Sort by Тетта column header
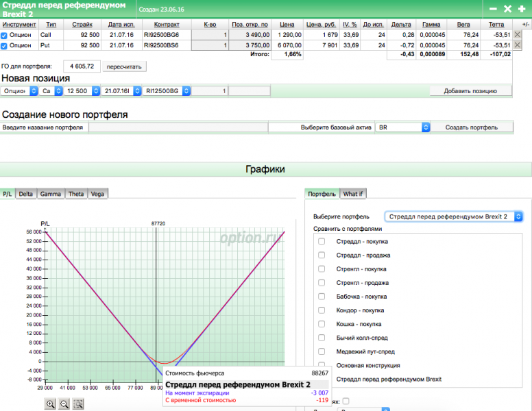532x411 pixels. click(x=496, y=25)
